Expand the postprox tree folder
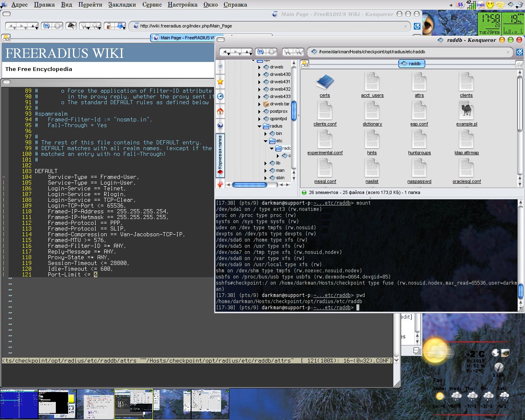This screenshot has height=420, width=525. point(259,111)
